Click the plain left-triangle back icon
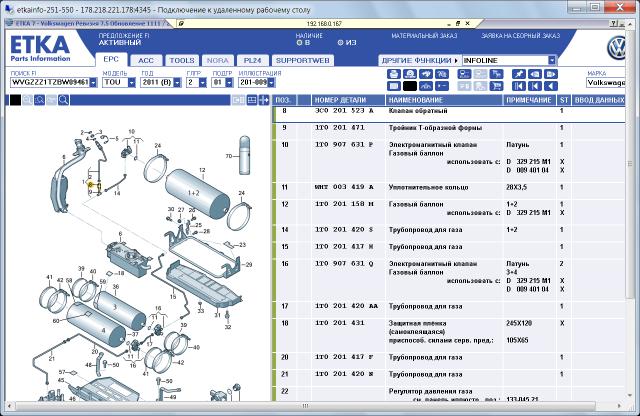Screen dimensions: 640x416 pos(551,86)
